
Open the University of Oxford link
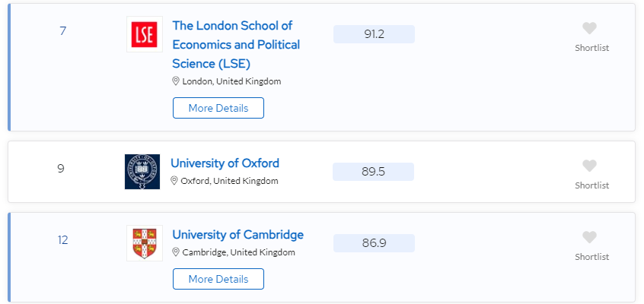[225, 163]
